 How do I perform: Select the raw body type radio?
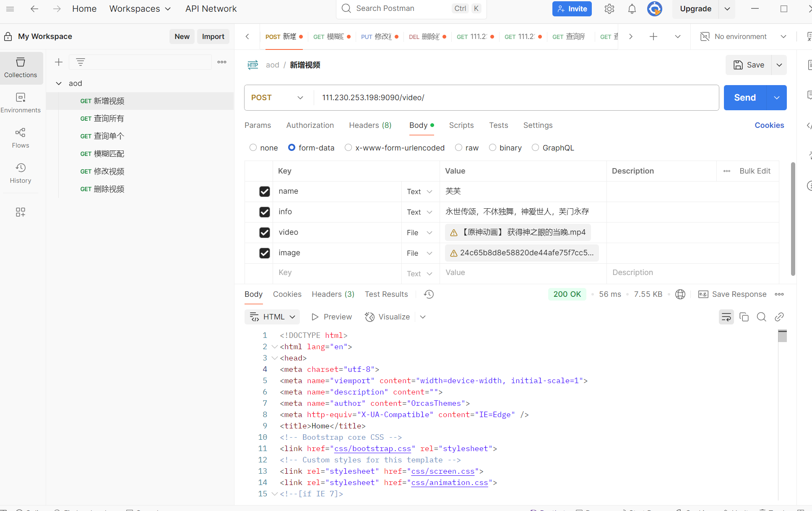[458, 148]
